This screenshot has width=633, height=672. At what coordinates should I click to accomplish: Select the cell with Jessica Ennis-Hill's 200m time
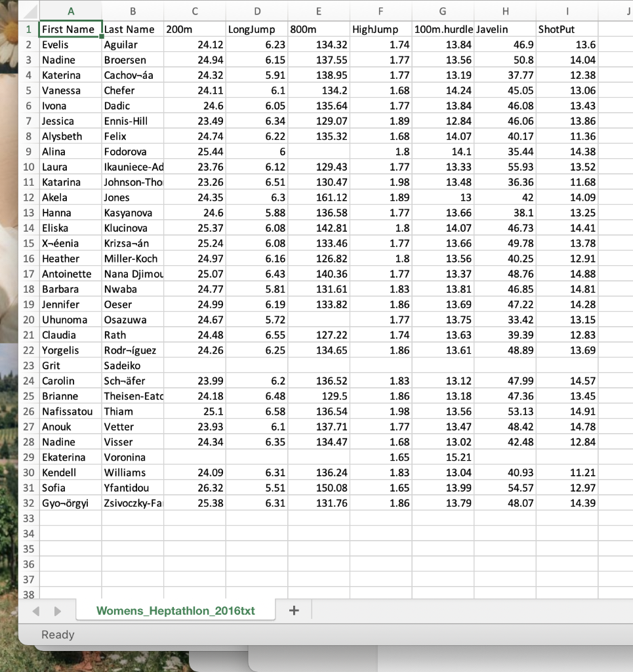pos(195,121)
